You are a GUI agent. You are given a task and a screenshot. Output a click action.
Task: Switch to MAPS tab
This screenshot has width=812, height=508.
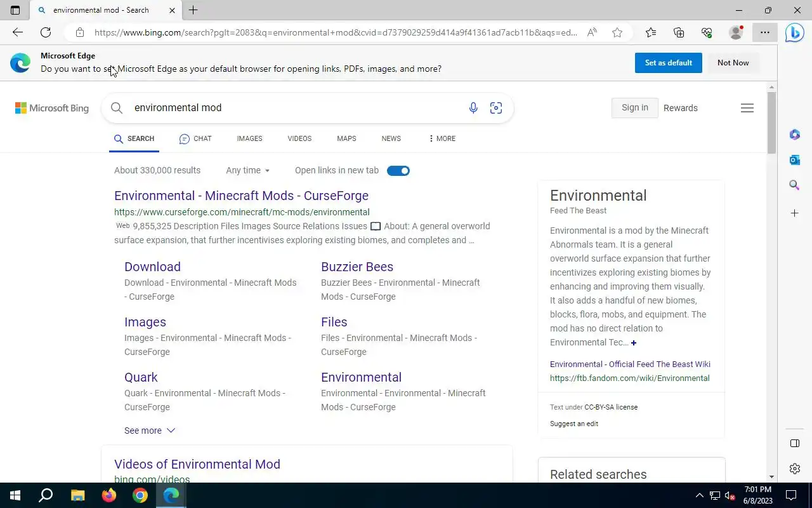pos(346,138)
